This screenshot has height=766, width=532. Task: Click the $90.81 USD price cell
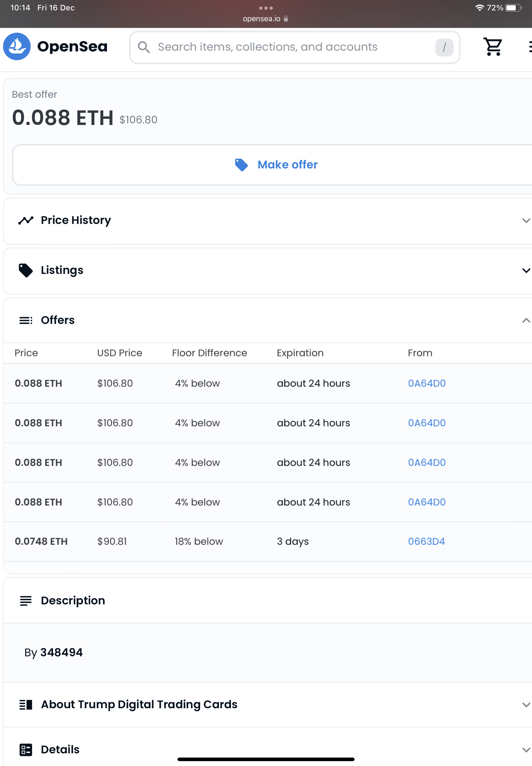tap(112, 541)
